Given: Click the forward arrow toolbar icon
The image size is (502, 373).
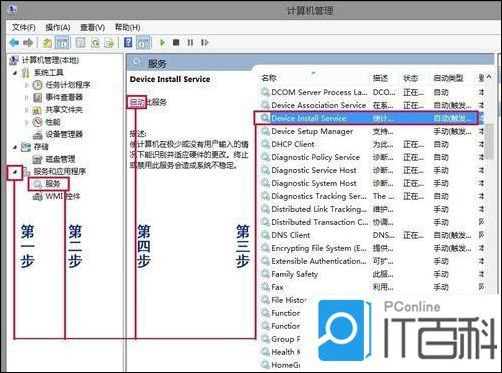Looking at the screenshot, I should click(28, 43).
